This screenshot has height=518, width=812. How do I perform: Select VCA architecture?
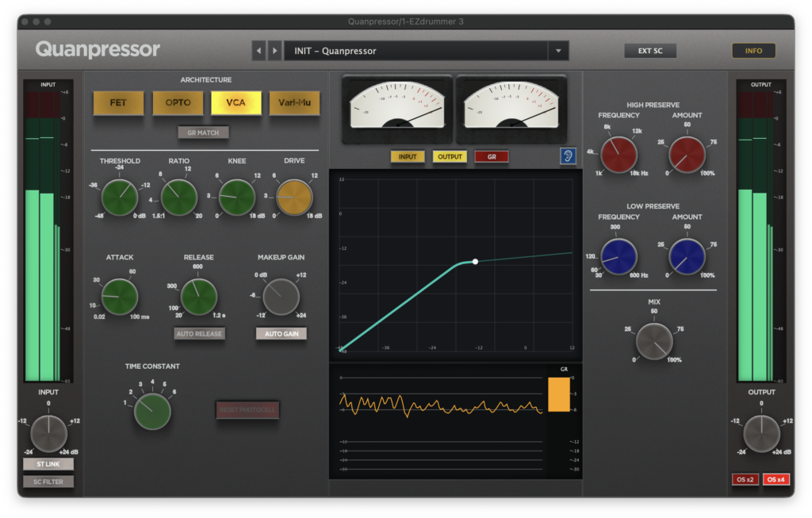[x=236, y=102]
